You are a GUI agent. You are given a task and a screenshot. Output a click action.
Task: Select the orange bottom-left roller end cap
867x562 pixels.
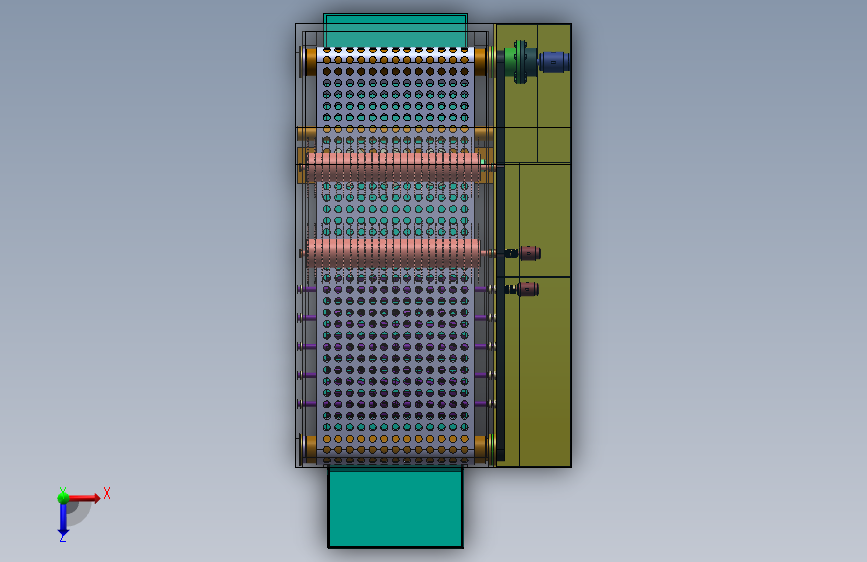click(x=311, y=449)
